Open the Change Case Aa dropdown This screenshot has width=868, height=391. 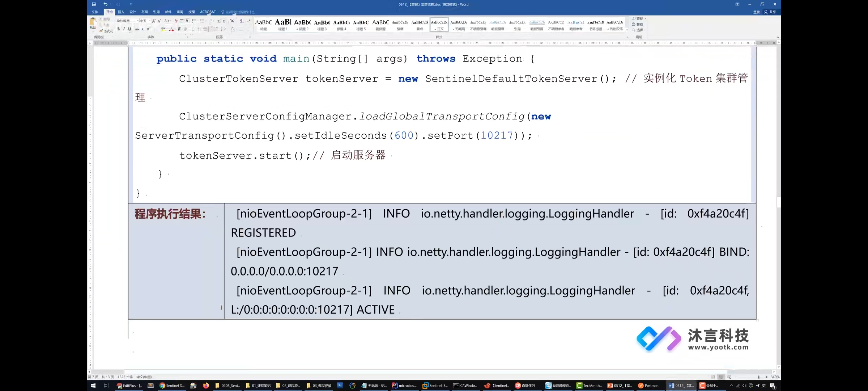[x=167, y=21]
